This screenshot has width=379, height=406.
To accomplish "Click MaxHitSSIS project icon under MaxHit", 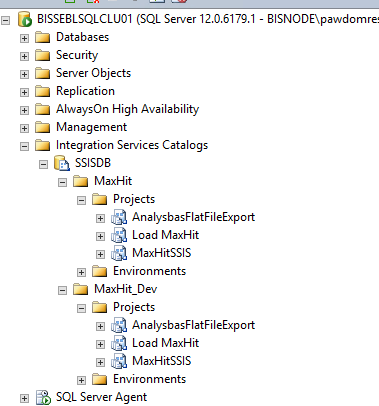I will pyautogui.click(x=119, y=253).
